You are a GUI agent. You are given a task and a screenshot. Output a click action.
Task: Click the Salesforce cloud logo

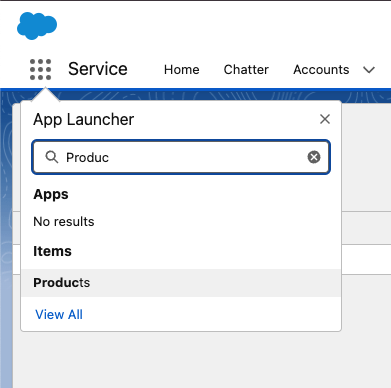37,26
